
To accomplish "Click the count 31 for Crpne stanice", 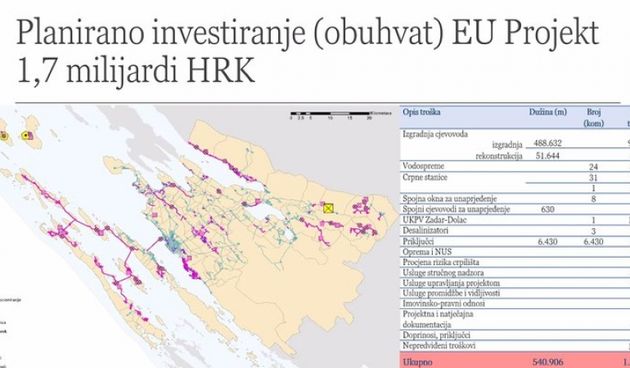I will (x=593, y=178).
